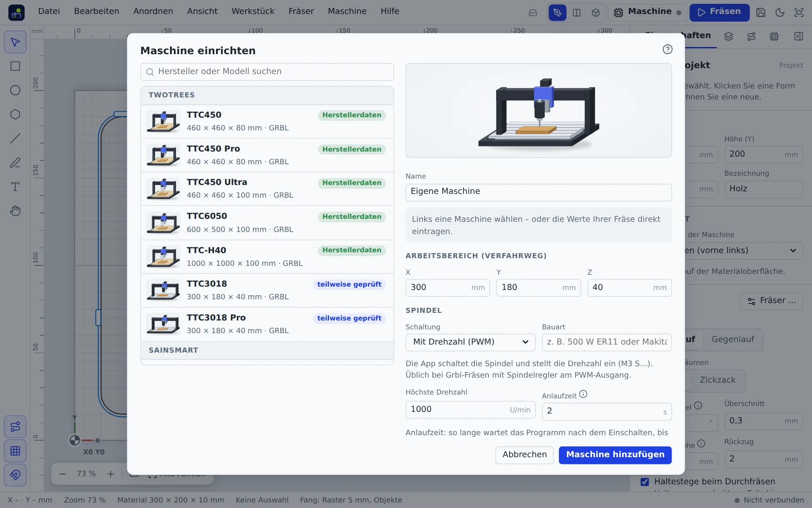
Task: Select the arrow selection tool
Action: tap(15, 42)
